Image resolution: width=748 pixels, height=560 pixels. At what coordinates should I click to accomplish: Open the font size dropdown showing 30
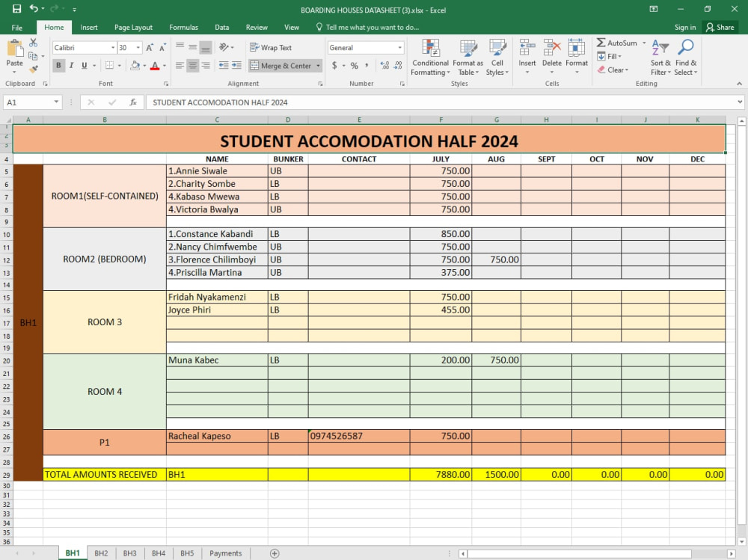[138, 48]
